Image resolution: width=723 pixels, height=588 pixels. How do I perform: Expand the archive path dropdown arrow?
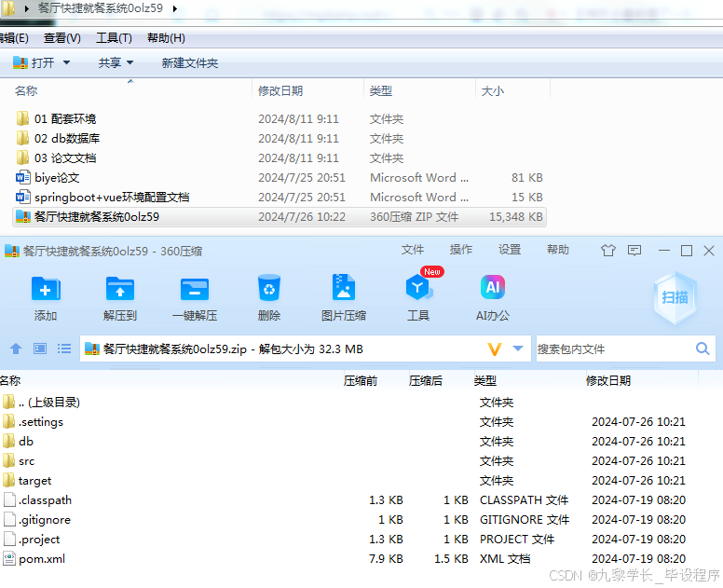click(x=518, y=349)
